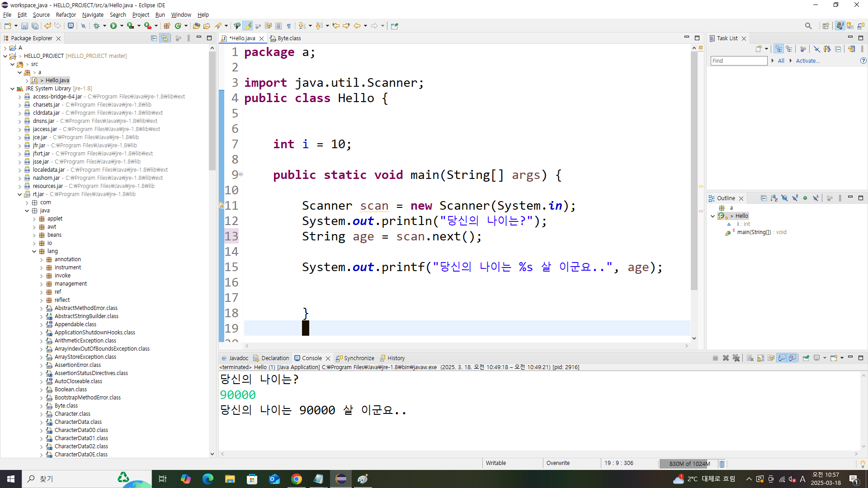The width and height of the screenshot is (868, 488).
Task: Click the Find field in Task List
Action: pyautogui.click(x=739, y=61)
